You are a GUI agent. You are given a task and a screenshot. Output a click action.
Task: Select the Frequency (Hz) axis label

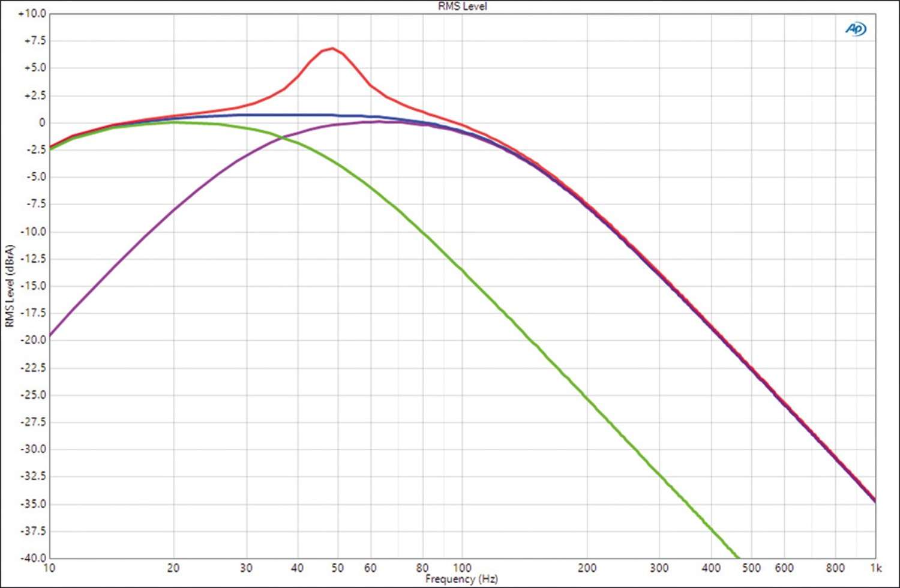461,579
